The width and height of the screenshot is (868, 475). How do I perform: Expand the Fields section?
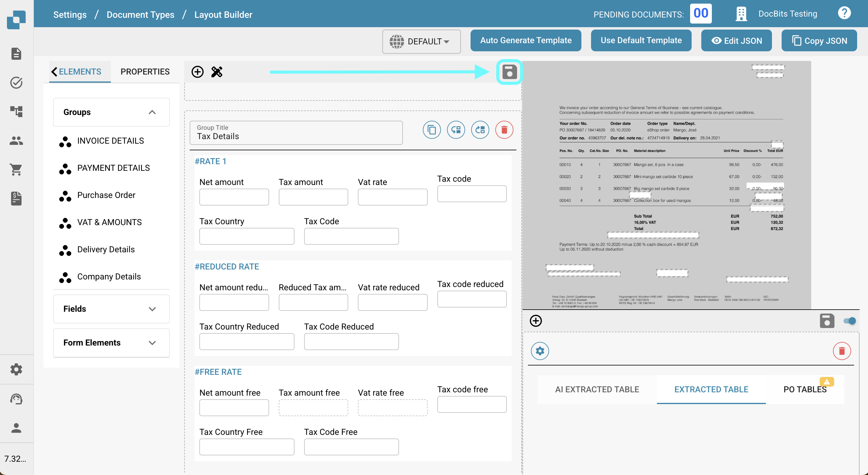point(152,309)
